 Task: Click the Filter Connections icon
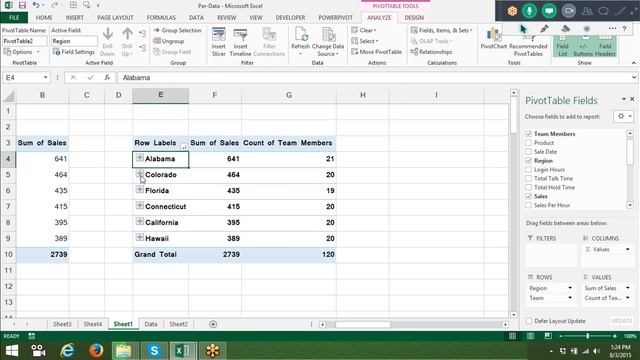269,42
